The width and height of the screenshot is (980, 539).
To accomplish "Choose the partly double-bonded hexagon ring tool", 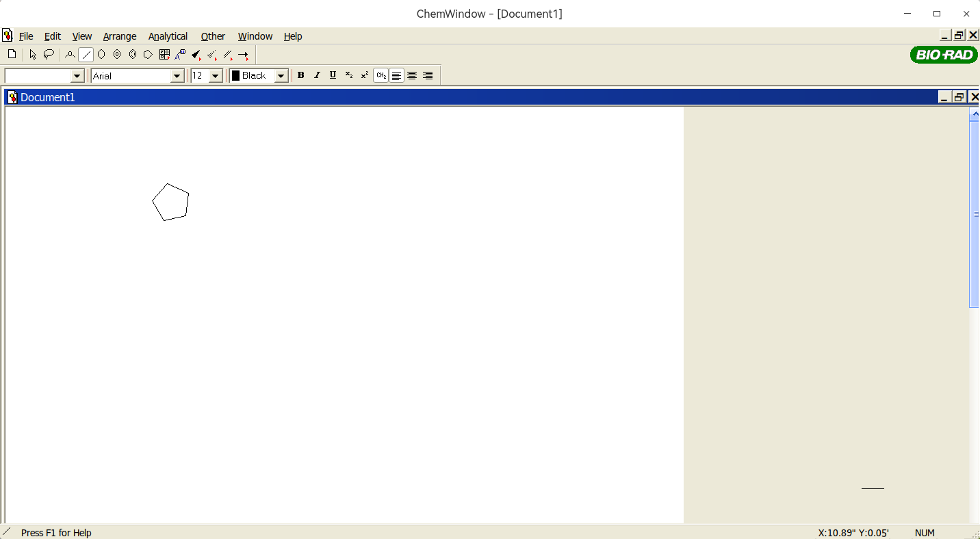I will (x=133, y=55).
